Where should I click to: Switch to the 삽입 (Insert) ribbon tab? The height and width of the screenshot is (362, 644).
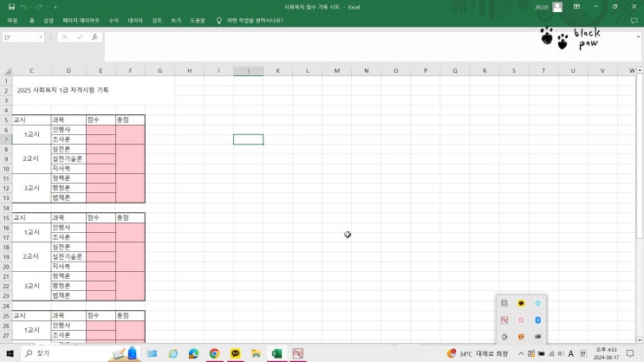pos(49,20)
